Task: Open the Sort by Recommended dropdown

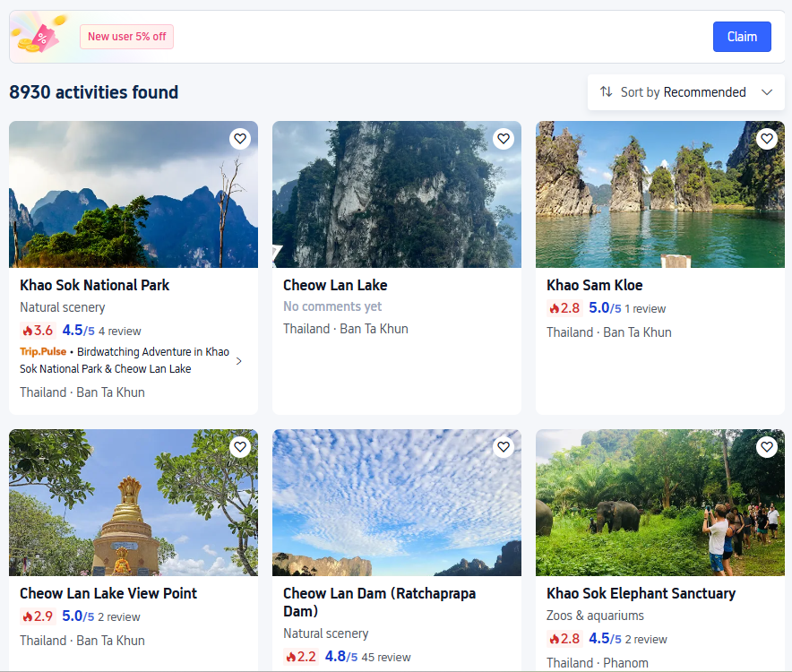Action: tap(684, 92)
